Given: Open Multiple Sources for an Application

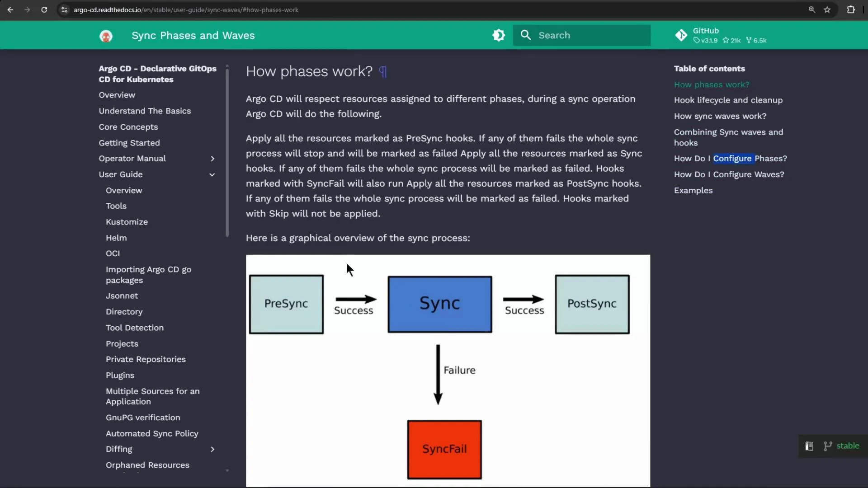Looking at the screenshot, I should tap(152, 396).
